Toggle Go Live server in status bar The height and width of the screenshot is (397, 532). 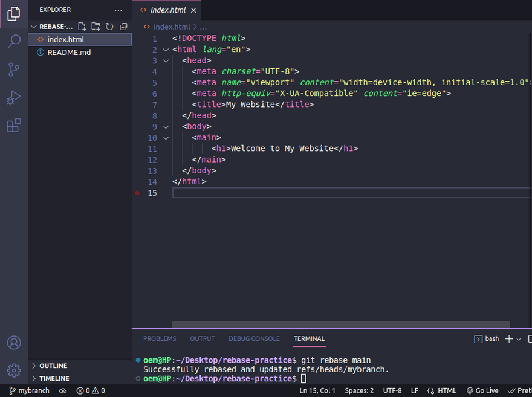[482, 391]
